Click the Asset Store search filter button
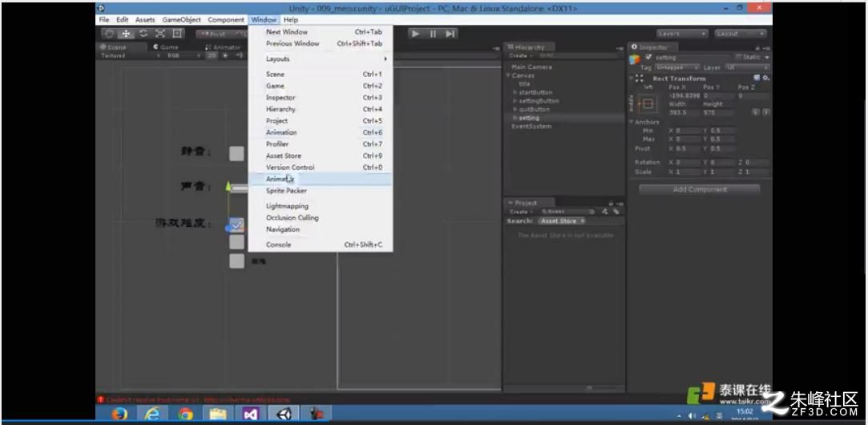Viewport: 868px width, 425px height. 562,221
